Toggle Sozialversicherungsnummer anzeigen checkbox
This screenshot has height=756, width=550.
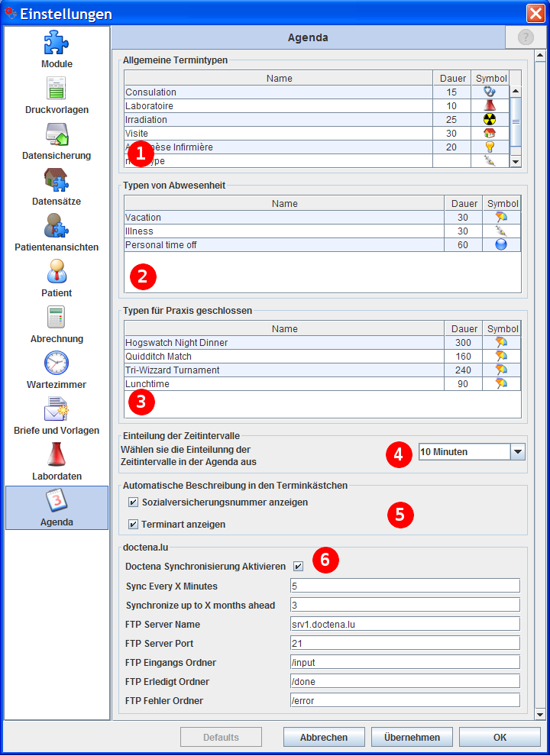click(134, 502)
